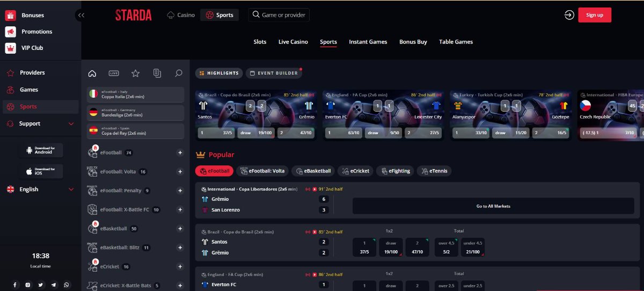644x291 pixels.
Task: Switch to Sports mode toggle
Action: click(219, 15)
